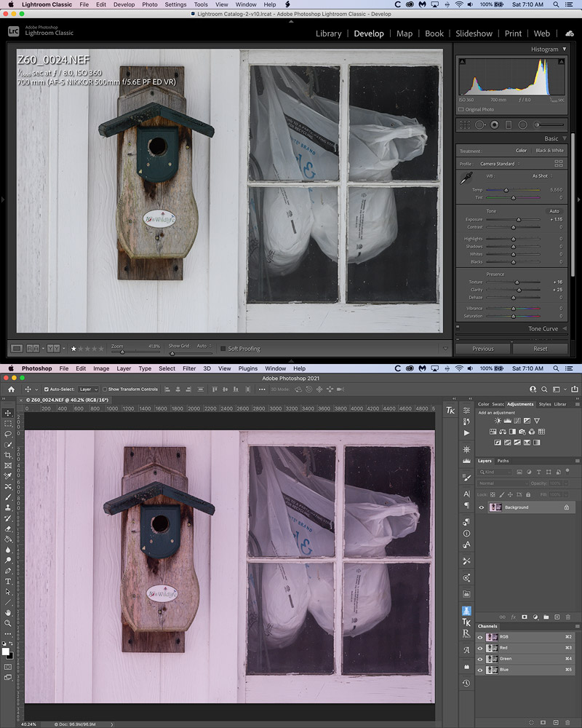Pick the Eraser tool

click(8, 529)
